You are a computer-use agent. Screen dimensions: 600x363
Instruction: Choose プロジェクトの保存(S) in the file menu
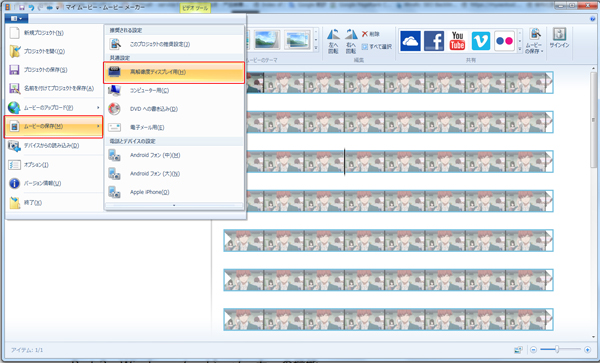pos(54,70)
